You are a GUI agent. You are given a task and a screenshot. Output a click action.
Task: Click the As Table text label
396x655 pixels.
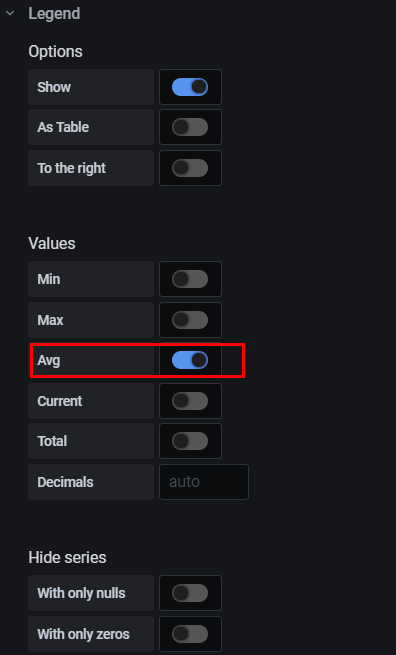tap(63, 127)
